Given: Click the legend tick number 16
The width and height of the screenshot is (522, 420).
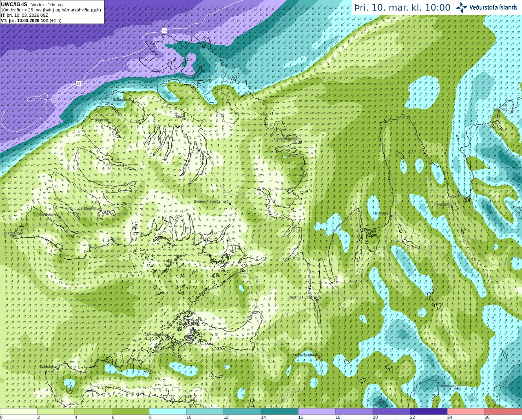Looking at the screenshot, I should pos(301,418).
